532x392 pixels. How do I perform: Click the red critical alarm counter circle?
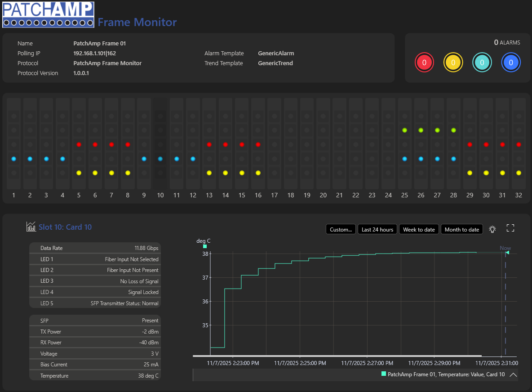pos(424,62)
